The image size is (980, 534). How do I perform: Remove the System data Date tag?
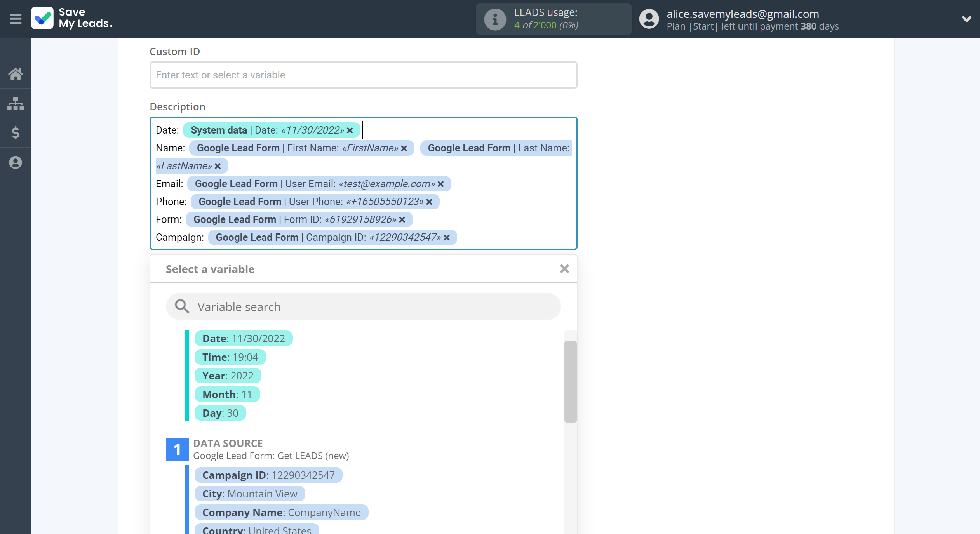click(x=350, y=130)
